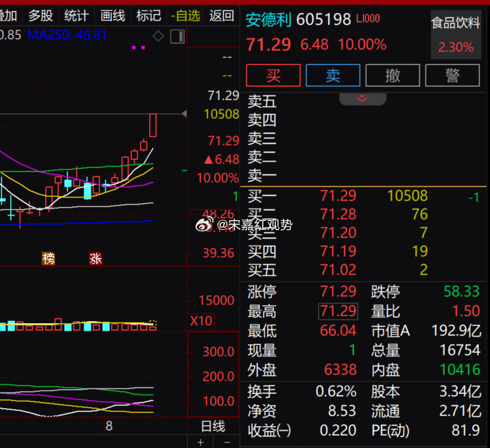490x448 pixels.
Task: Click the 15000 volume axis label
Action: pyautogui.click(x=217, y=300)
